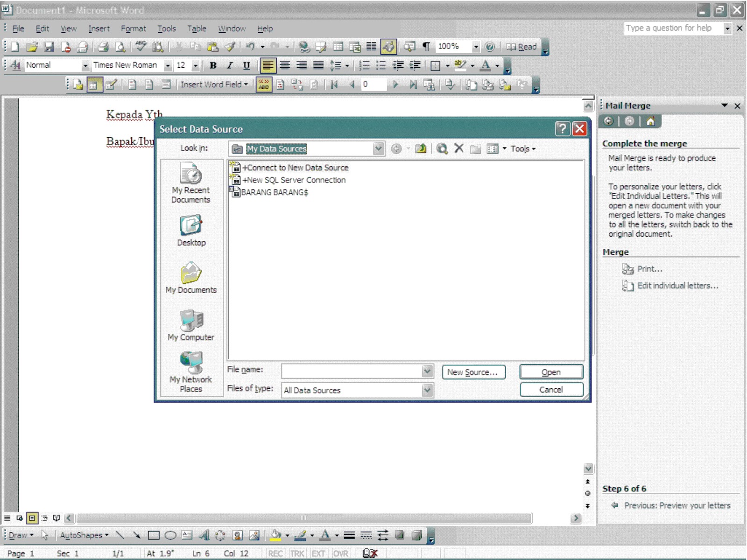Toggle Underline formatting
This screenshot has width=747, height=560.
tap(247, 65)
